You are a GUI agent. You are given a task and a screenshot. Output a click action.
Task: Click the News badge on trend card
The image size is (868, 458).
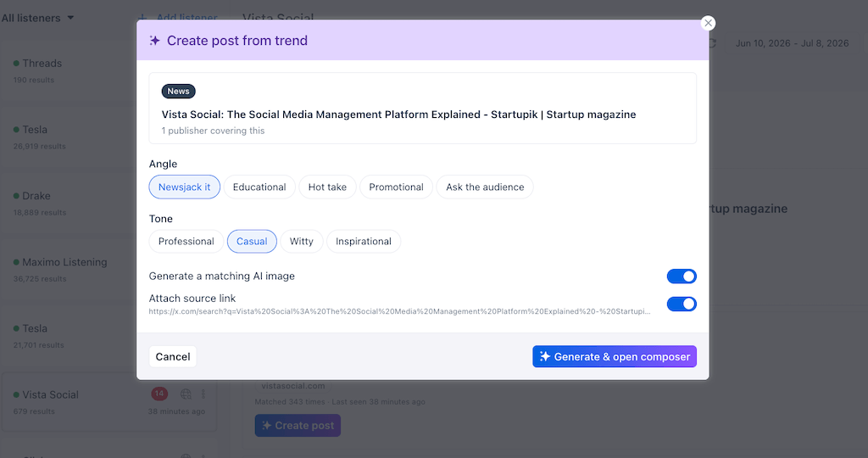click(x=178, y=92)
